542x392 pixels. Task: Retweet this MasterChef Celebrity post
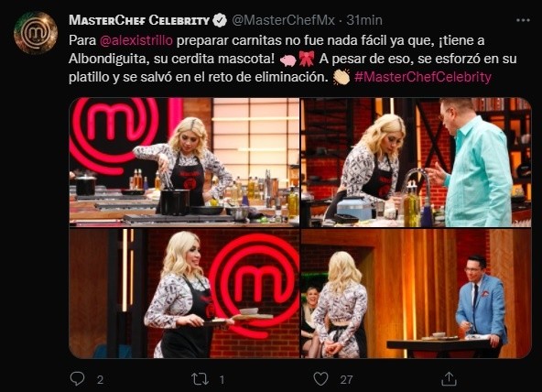point(201,379)
